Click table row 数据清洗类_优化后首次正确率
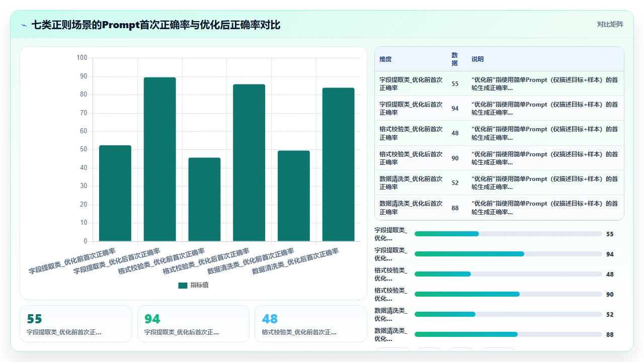The height and width of the screenshot is (362, 644). pos(499,208)
